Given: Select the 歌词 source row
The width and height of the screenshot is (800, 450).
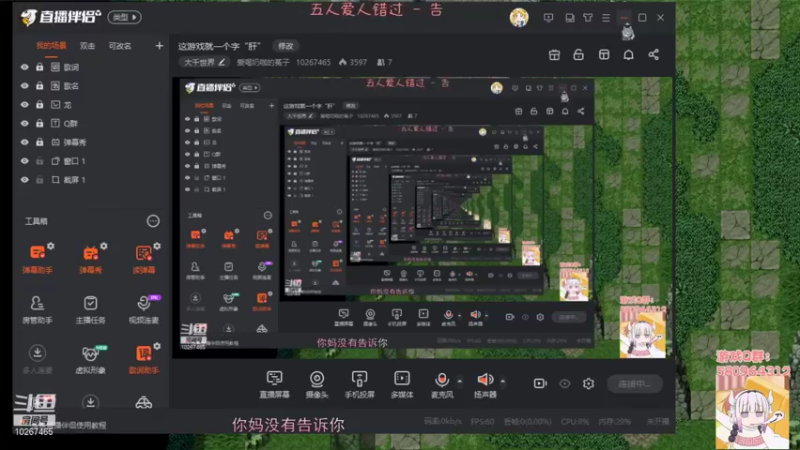Looking at the screenshot, I should pyautogui.click(x=91, y=67).
